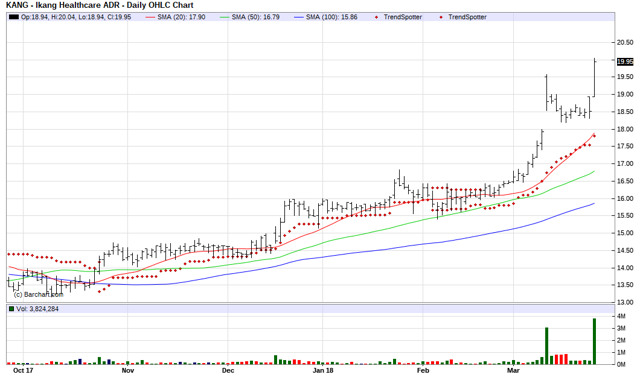640x389 pixels.
Task: Click the (c) Barchart.com watermark
Action: tap(38, 294)
